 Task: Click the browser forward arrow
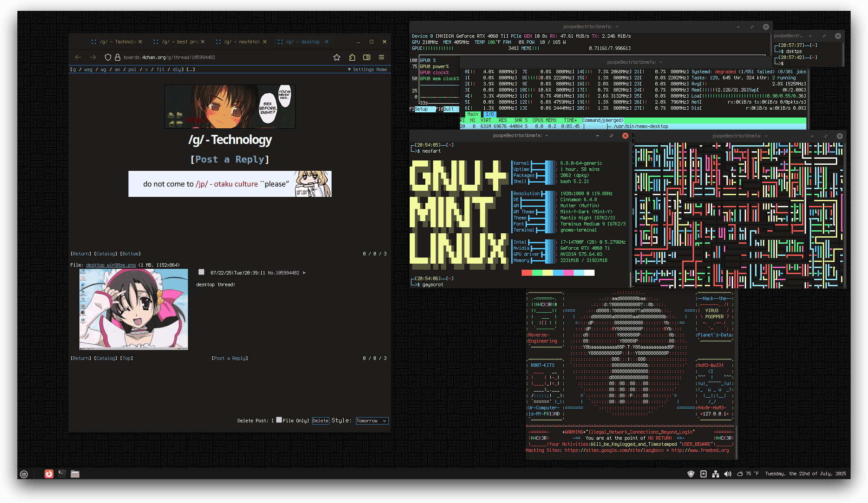pos(93,57)
